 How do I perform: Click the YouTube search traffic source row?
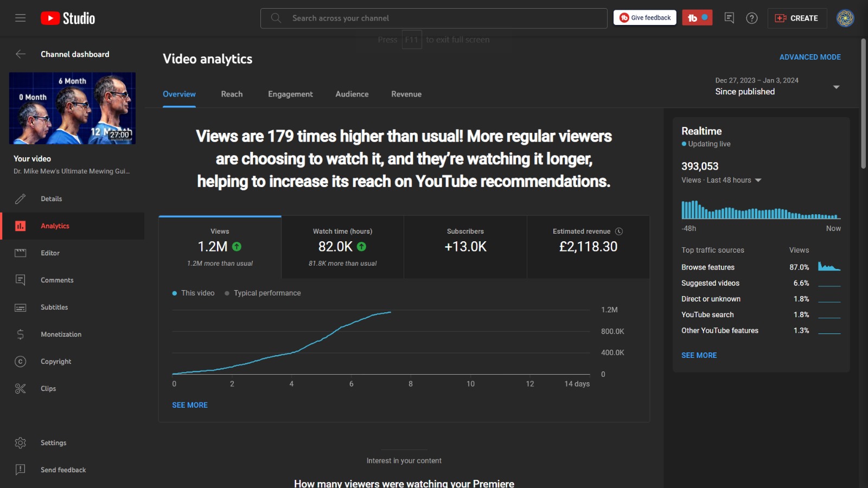tap(761, 314)
